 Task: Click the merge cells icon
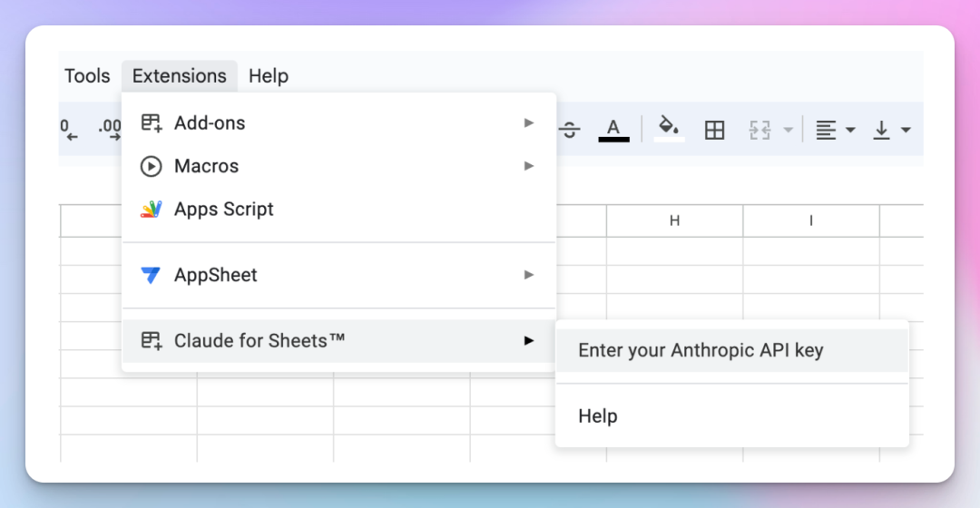point(759,130)
